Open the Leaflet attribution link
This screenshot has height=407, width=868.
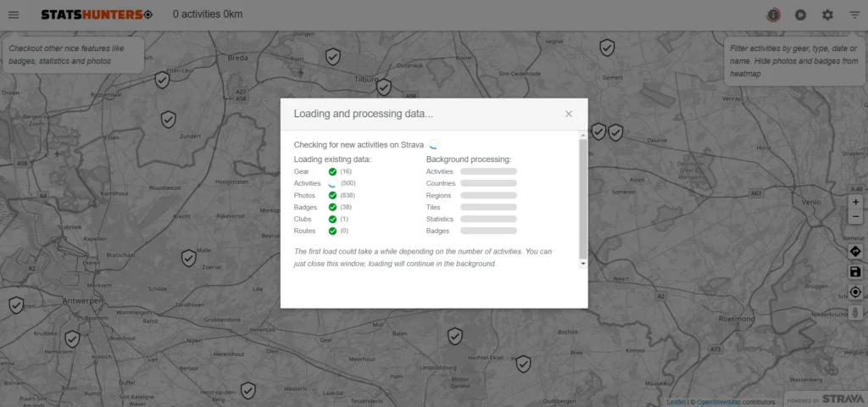pos(676,401)
